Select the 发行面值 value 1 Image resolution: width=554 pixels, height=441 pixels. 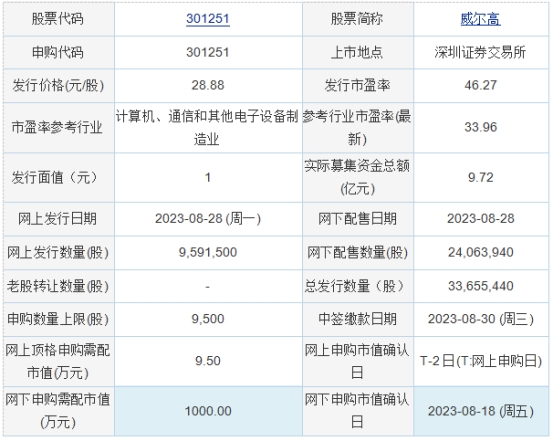tap(208, 177)
